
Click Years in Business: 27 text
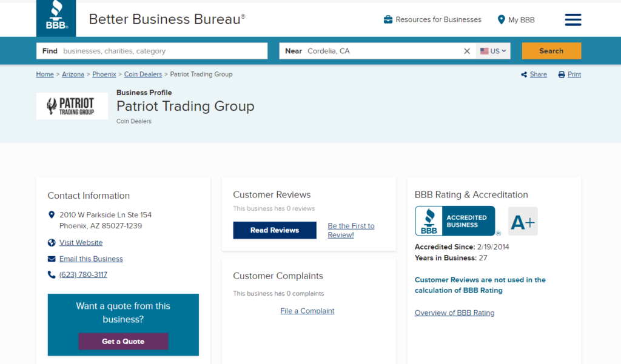pos(451,258)
